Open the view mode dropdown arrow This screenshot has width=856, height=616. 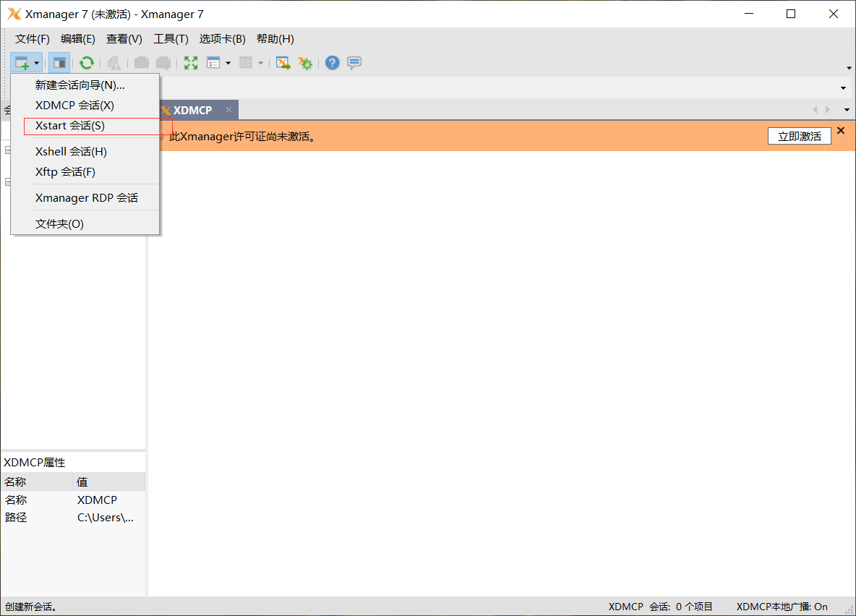228,63
